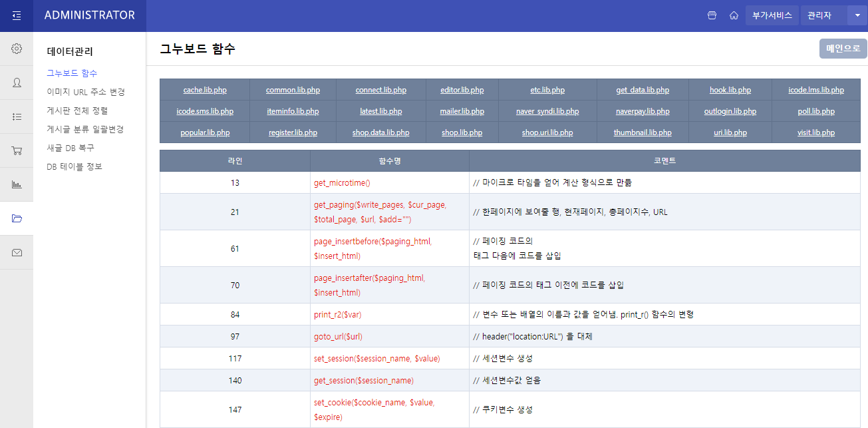
Task: Open the member management person icon
Action: [17, 83]
